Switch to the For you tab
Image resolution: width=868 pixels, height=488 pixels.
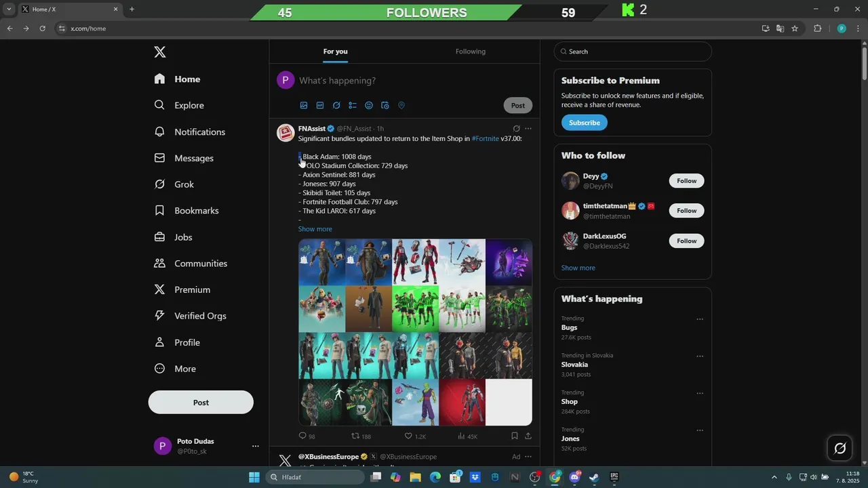point(335,52)
